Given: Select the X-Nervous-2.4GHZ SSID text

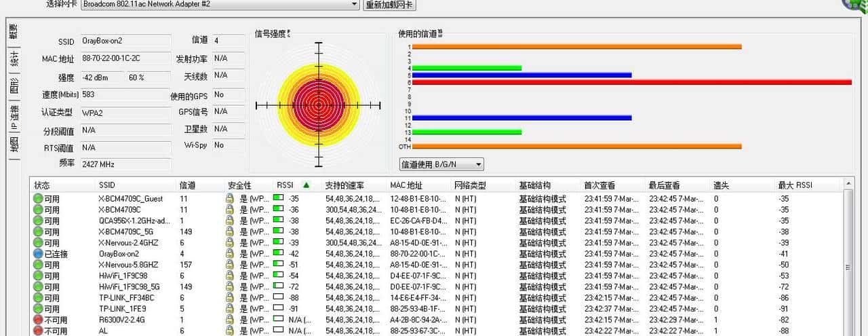Looking at the screenshot, I should coord(127,242).
